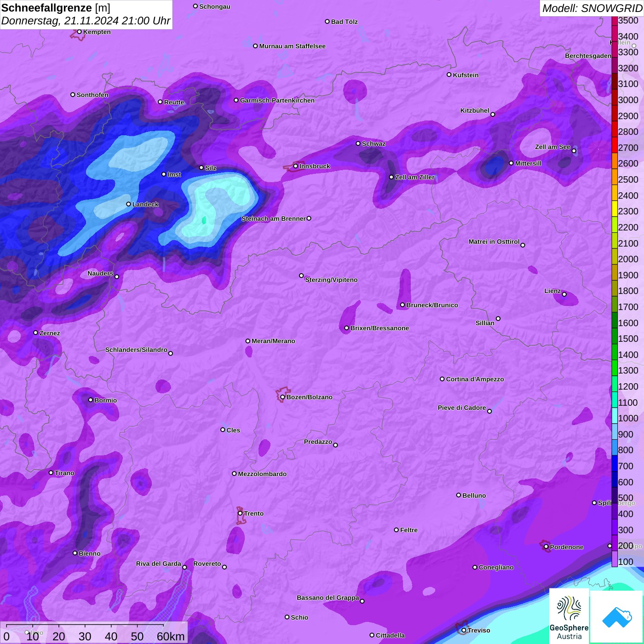Click the 'Steinach am Brenner' label
Viewport: 644px width, 644px height.
[273, 218]
